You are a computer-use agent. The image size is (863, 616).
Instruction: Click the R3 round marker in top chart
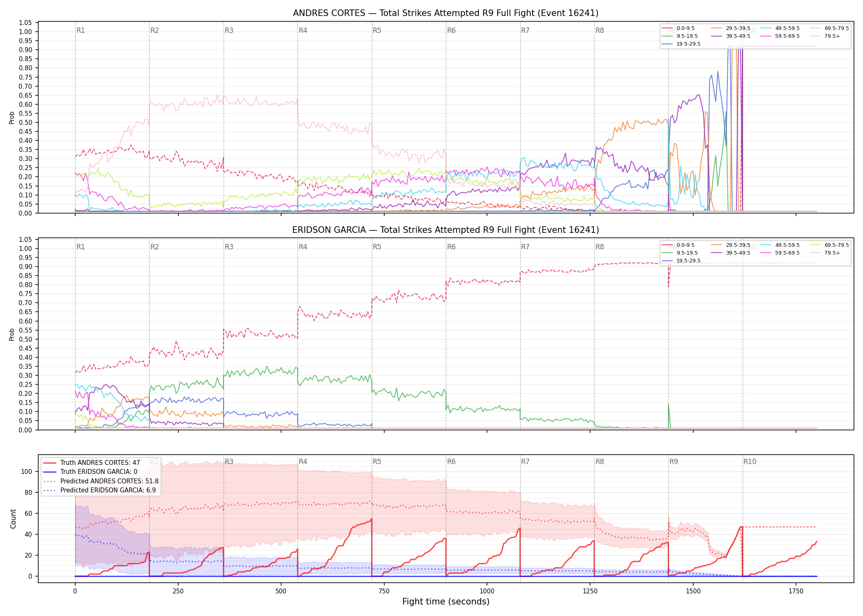(x=229, y=30)
